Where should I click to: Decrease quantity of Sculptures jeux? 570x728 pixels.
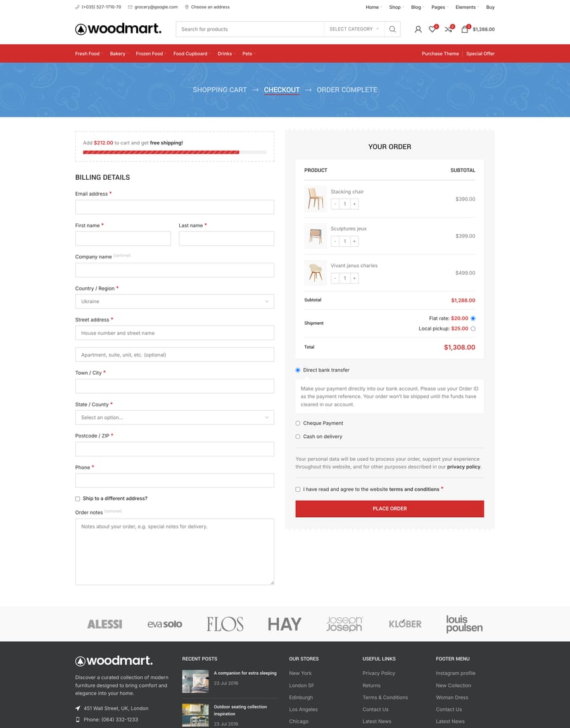coord(336,241)
